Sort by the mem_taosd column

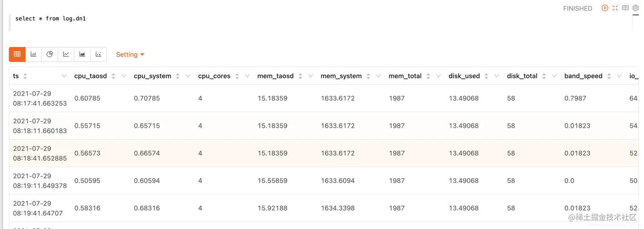coord(300,76)
